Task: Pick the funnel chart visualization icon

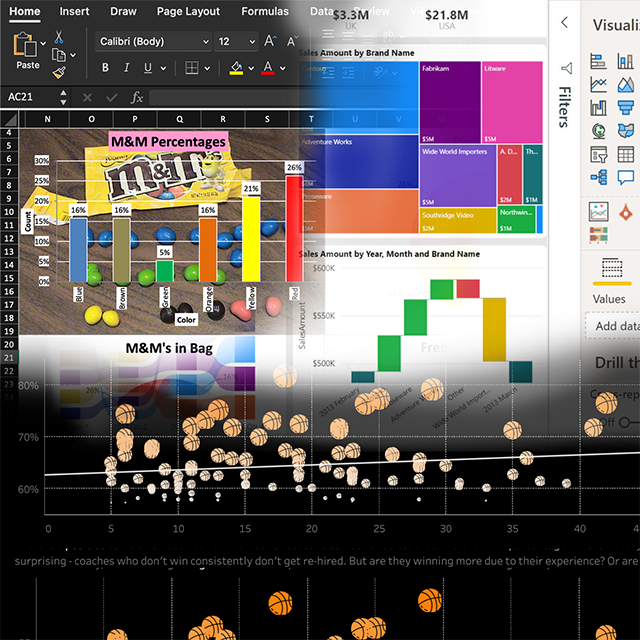Action: coord(625,108)
